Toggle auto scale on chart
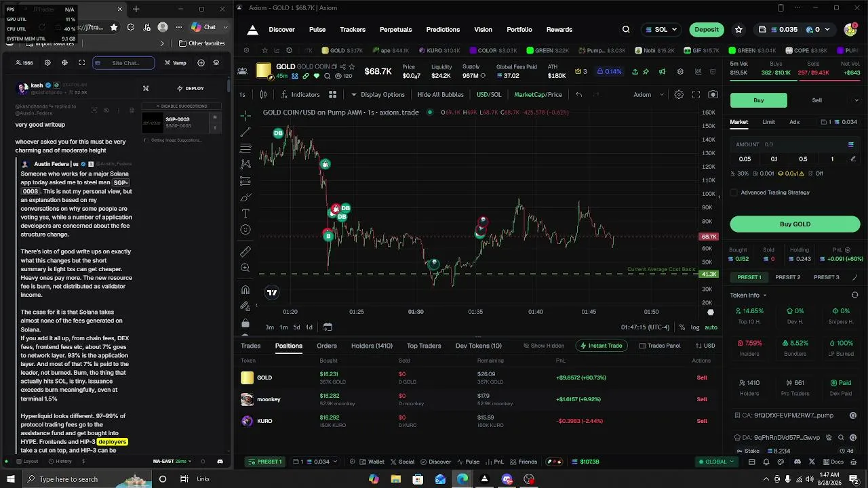The width and height of the screenshot is (868, 488). click(x=711, y=327)
